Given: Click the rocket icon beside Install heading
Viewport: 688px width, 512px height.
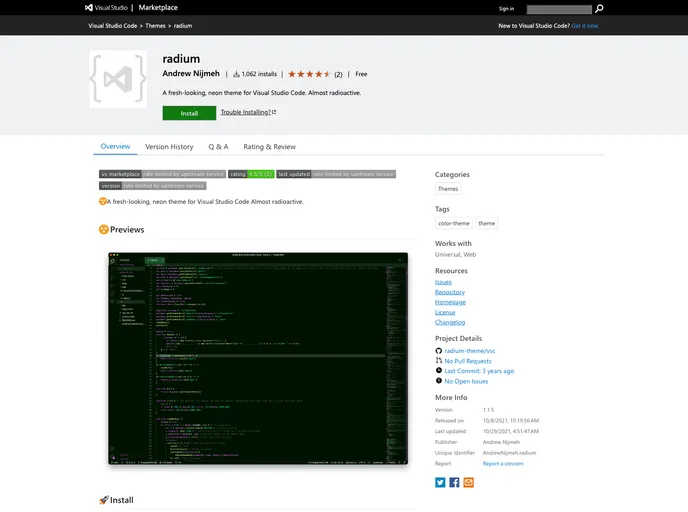Looking at the screenshot, I should coord(104,500).
